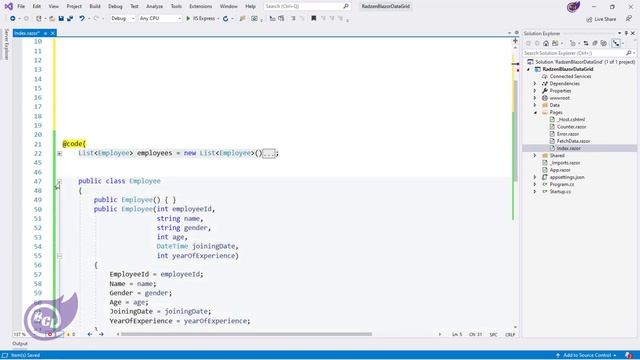Select Error.razor file
Image resolution: width=640 pixels, height=360 pixels.
pyautogui.click(x=568, y=134)
